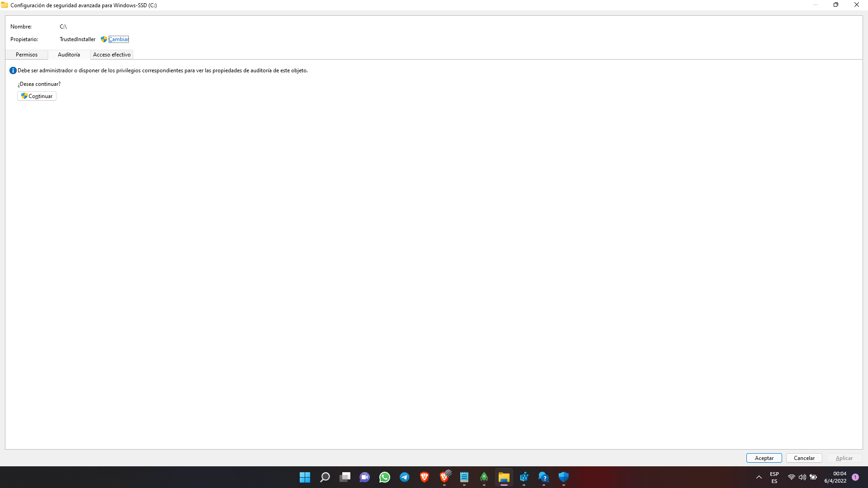
Task: Open the ESP language switcher
Action: pyautogui.click(x=774, y=477)
